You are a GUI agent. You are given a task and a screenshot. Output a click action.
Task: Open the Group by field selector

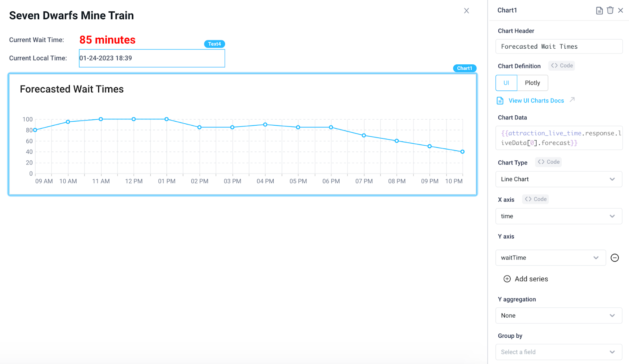coord(558,352)
